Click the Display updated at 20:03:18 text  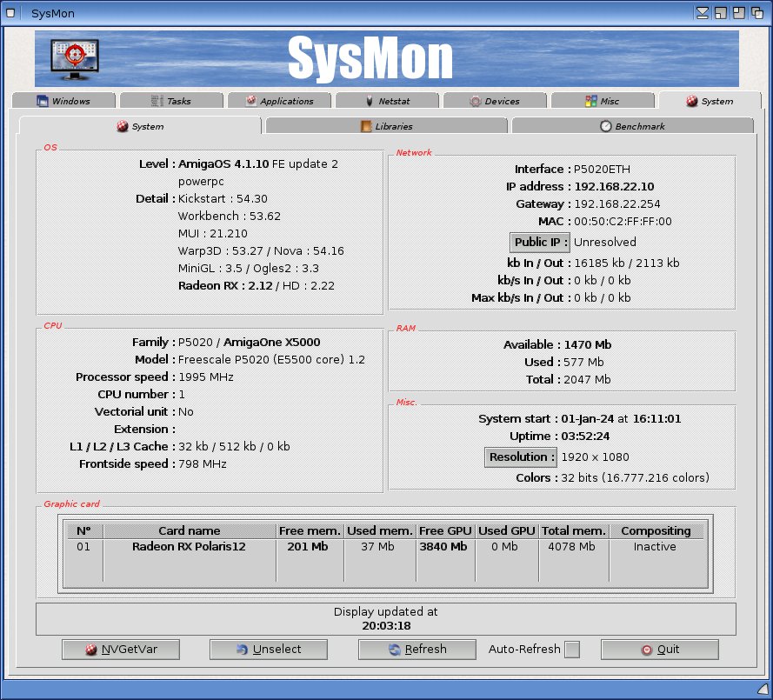click(385, 618)
